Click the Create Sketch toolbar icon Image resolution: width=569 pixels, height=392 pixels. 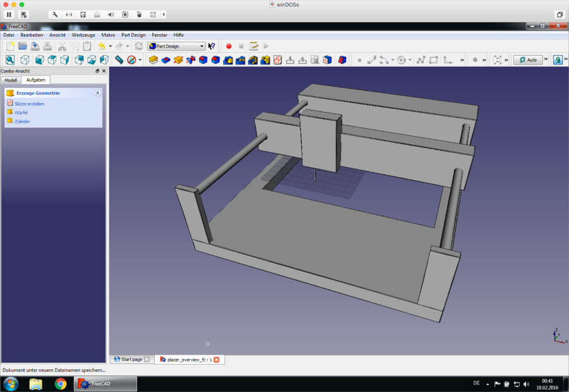click(x=278, y=60)
